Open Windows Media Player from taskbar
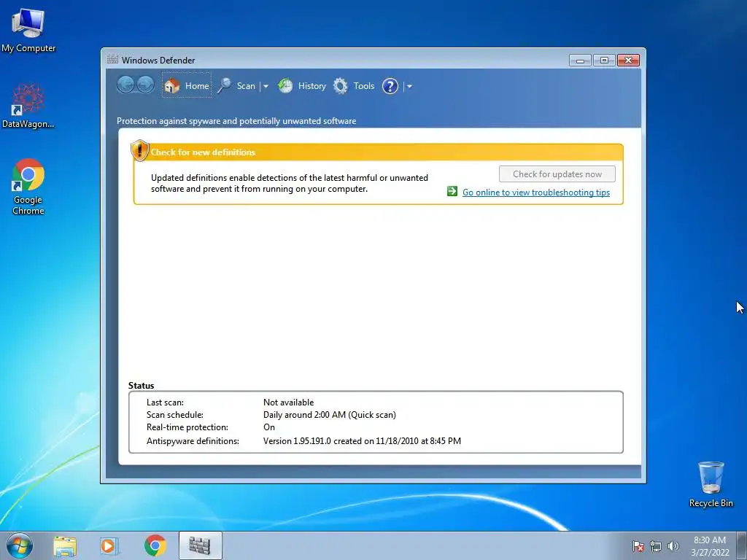The height and width of the screenshot is (560, 747). click(109, 545)
